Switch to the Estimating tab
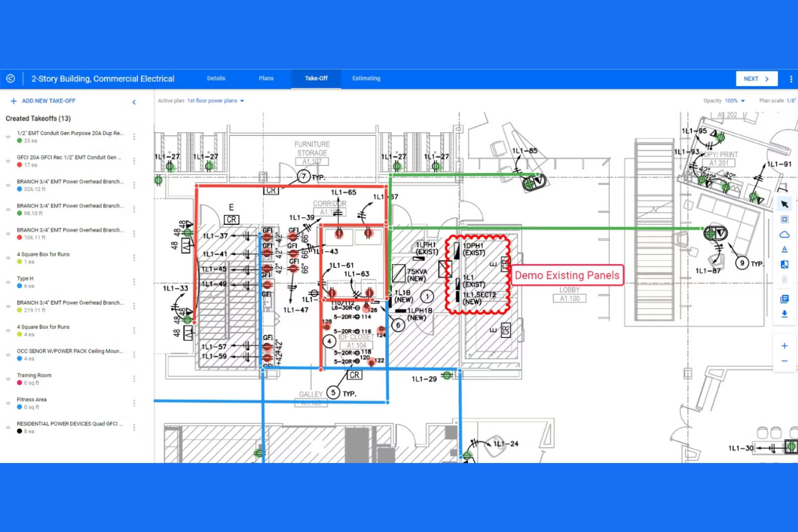798x532 pixels. tap(366, 79)
